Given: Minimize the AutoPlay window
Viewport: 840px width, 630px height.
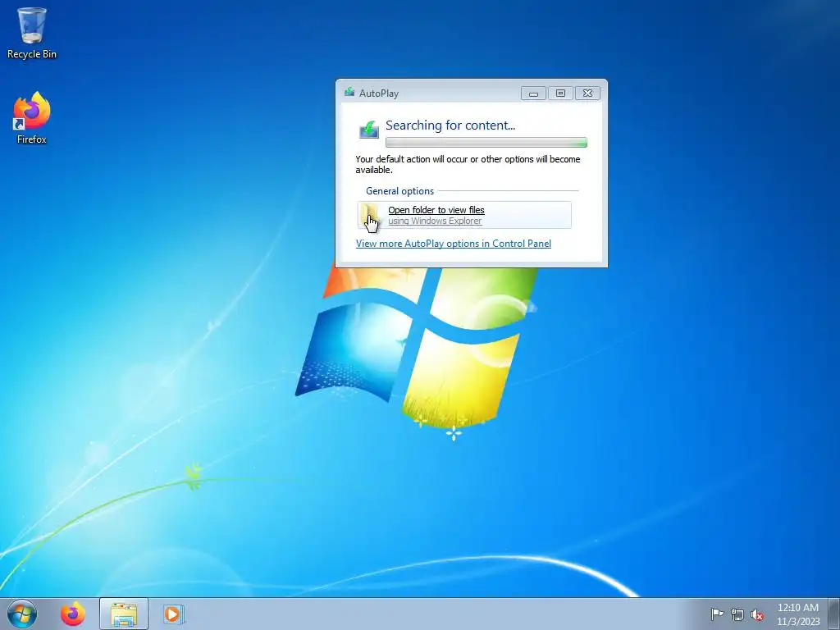Looking at the screenshot, I should coord(533,94).
